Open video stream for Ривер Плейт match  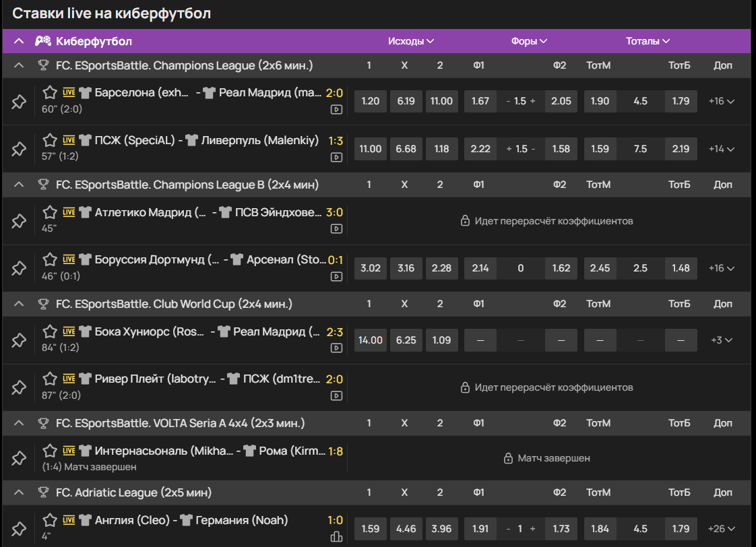pyautogui.click(x=336, y=395)
